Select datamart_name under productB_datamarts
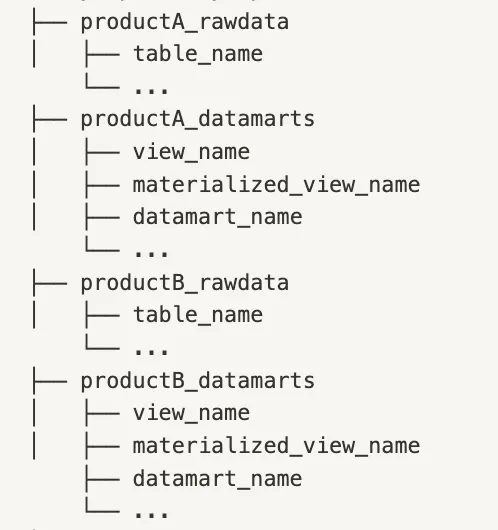 tap(217, 479)
